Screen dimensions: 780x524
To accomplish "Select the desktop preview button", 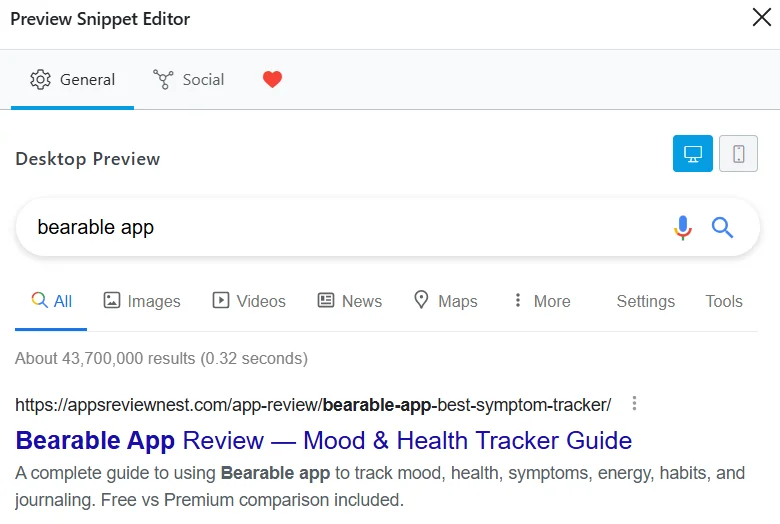I will click(x=692, y=153).
